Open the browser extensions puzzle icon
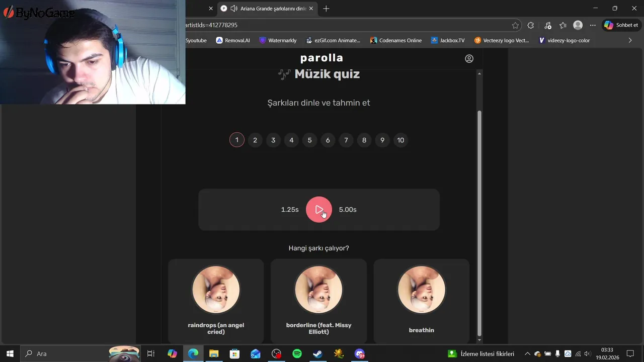Image resolution: width=644 pixels, height=362 pixels. point(530,25)
